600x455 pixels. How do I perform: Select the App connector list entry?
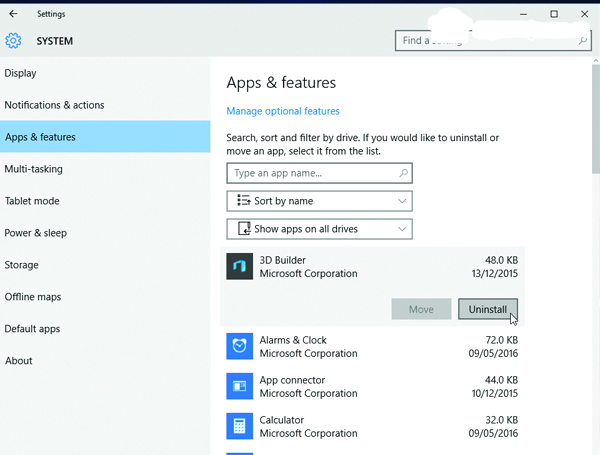(x=372, y=387)
